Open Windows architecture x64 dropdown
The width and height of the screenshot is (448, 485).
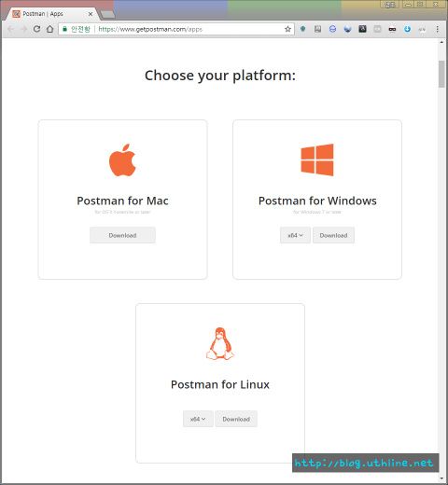tap(295, 235)
